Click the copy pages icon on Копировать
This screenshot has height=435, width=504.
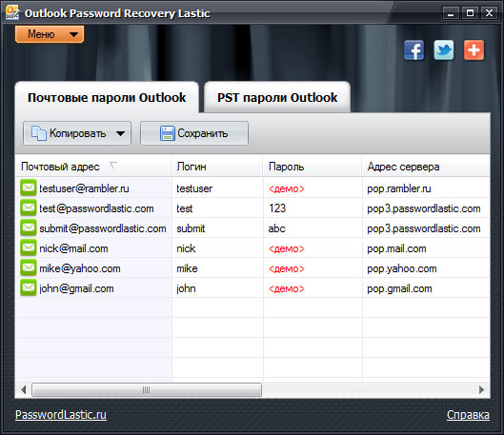coord(39,133)
